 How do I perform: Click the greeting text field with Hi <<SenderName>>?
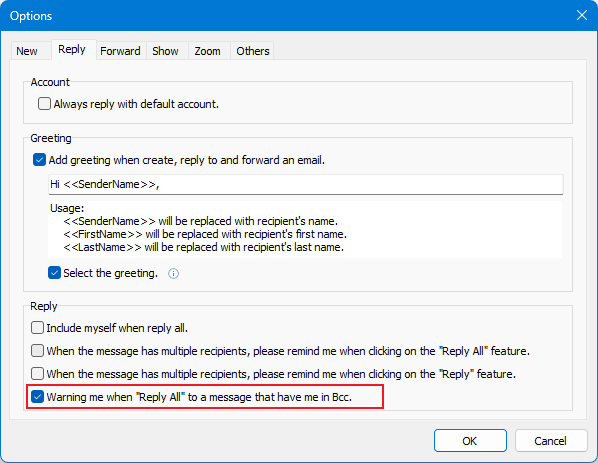click(305, 184)
